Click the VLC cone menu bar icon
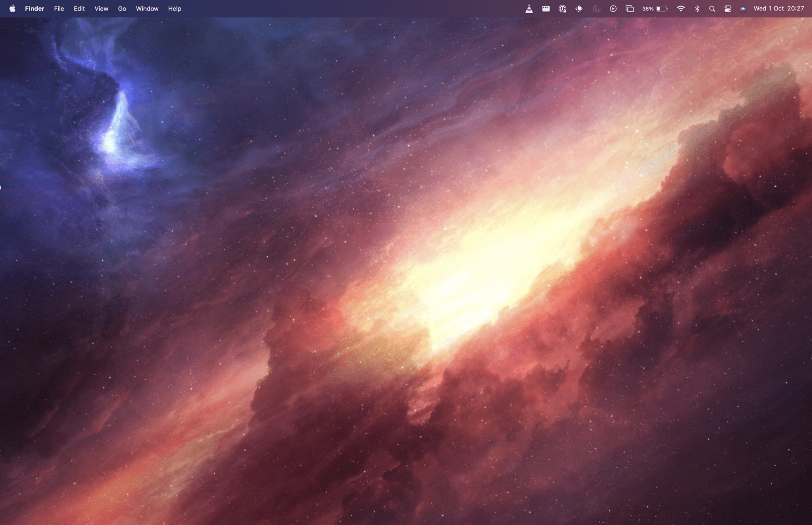812x525 pixels. tap(529, 9)
